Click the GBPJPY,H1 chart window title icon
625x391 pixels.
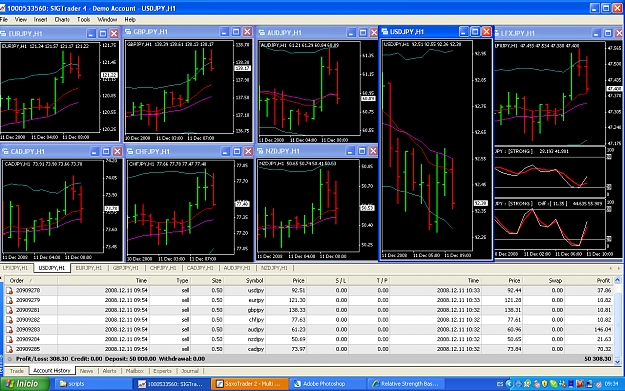(x=128, y=32)
